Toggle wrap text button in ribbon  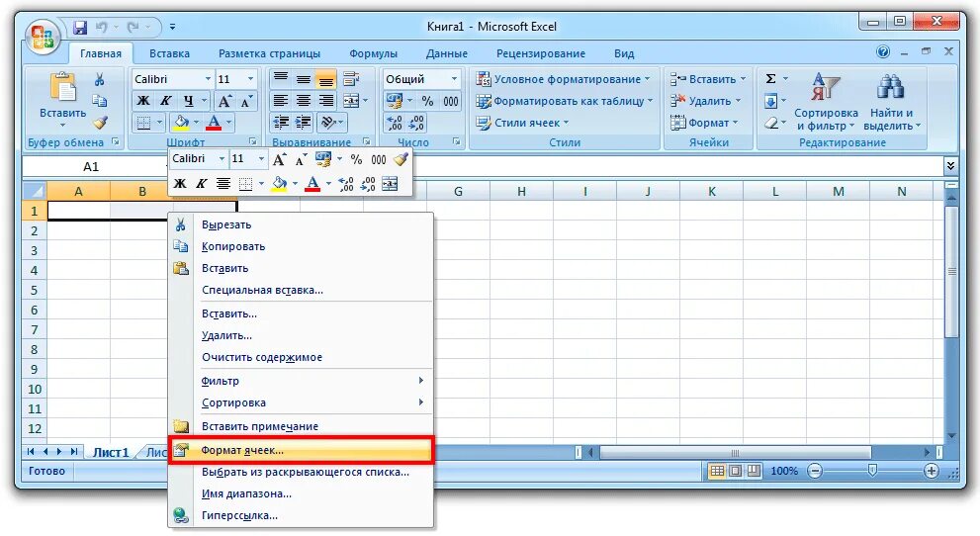point(351,79)
